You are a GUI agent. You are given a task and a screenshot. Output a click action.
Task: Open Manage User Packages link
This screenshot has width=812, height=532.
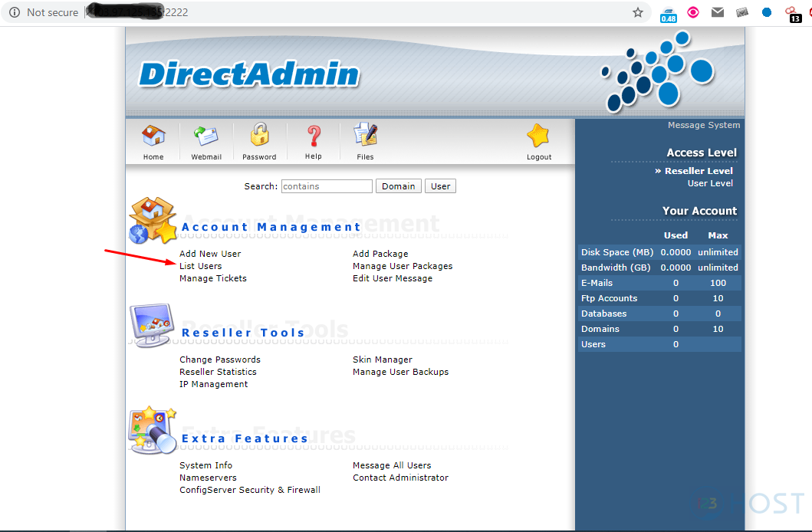coord(403,266)
